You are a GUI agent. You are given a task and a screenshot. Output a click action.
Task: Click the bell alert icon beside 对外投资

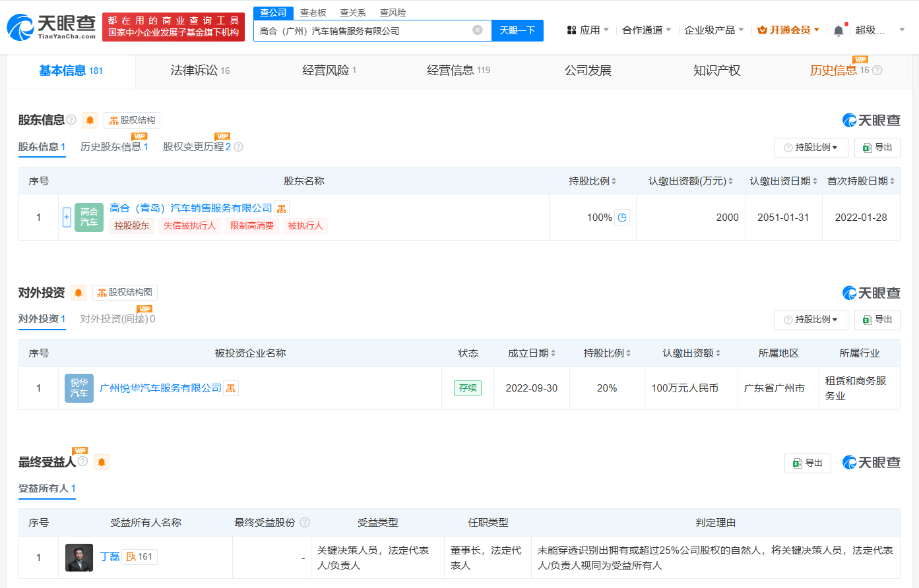click(x=79, y=293)
